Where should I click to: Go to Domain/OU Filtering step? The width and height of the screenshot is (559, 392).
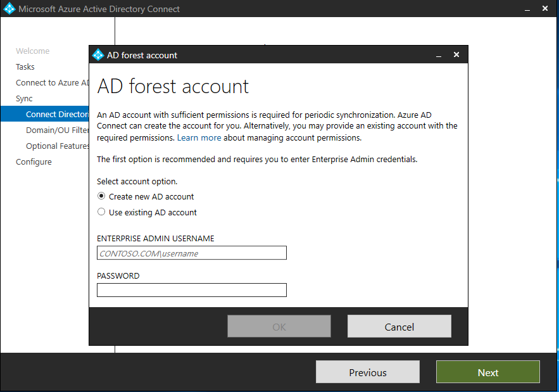57,130
